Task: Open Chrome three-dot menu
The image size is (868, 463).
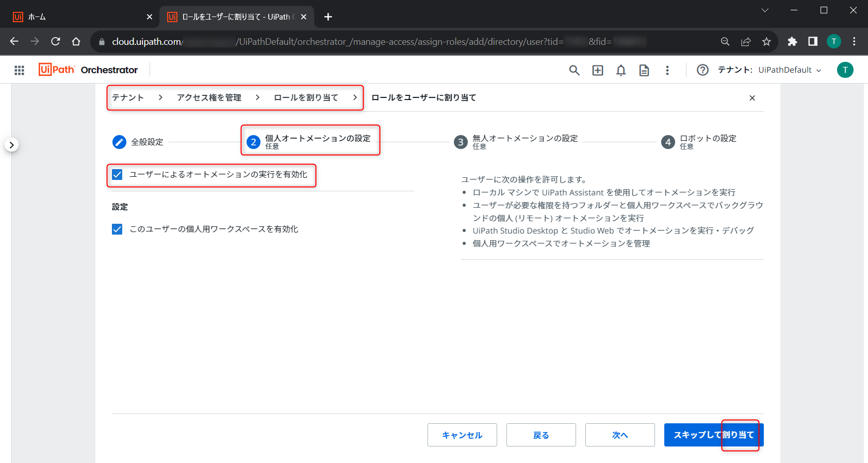Action: [854, 42]
